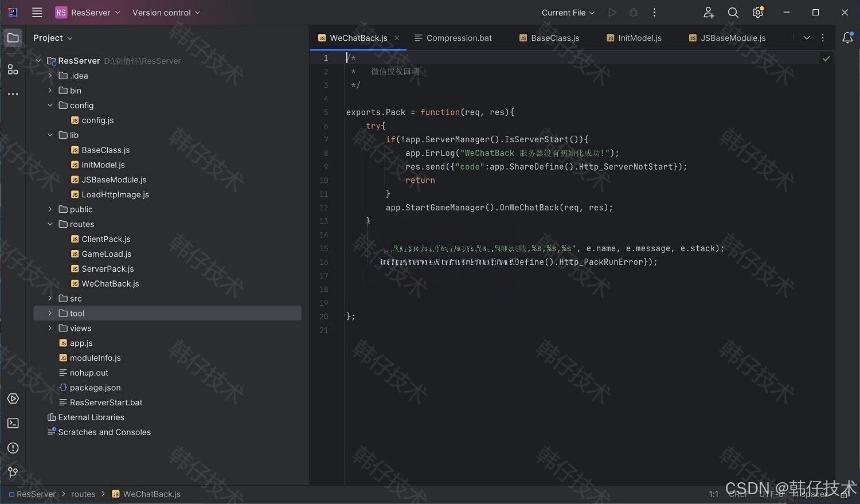
Task: Open the main hamburger menu
Action: [x=37, y=12]
